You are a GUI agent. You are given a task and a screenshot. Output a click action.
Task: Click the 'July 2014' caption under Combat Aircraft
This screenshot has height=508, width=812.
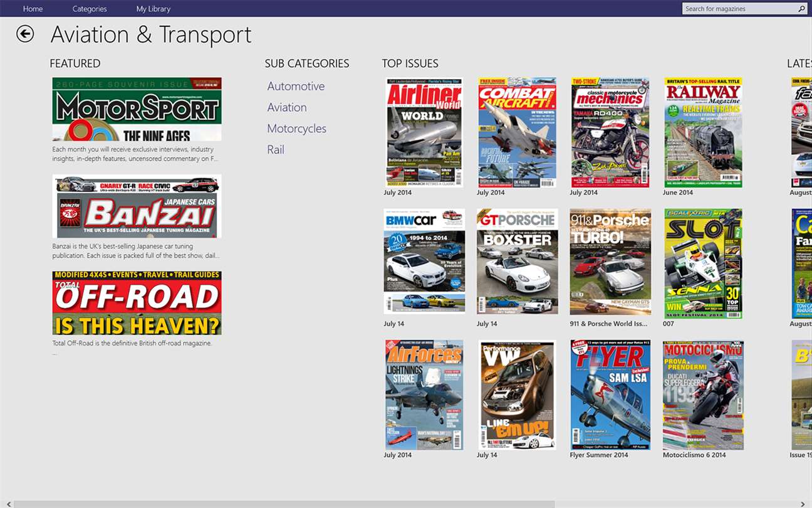[x=491, y=193]
